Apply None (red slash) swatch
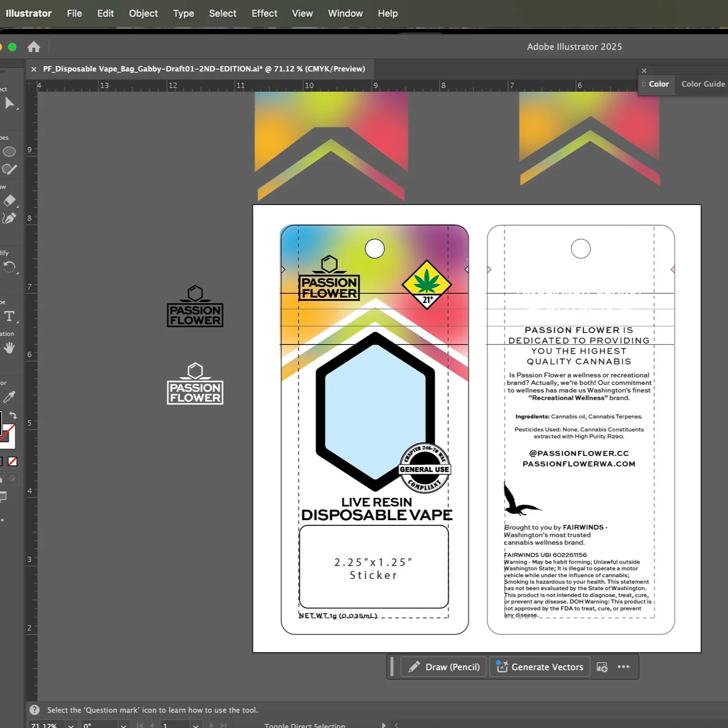The width and height of the screenshot is (728, 728). tap(13, 462)
